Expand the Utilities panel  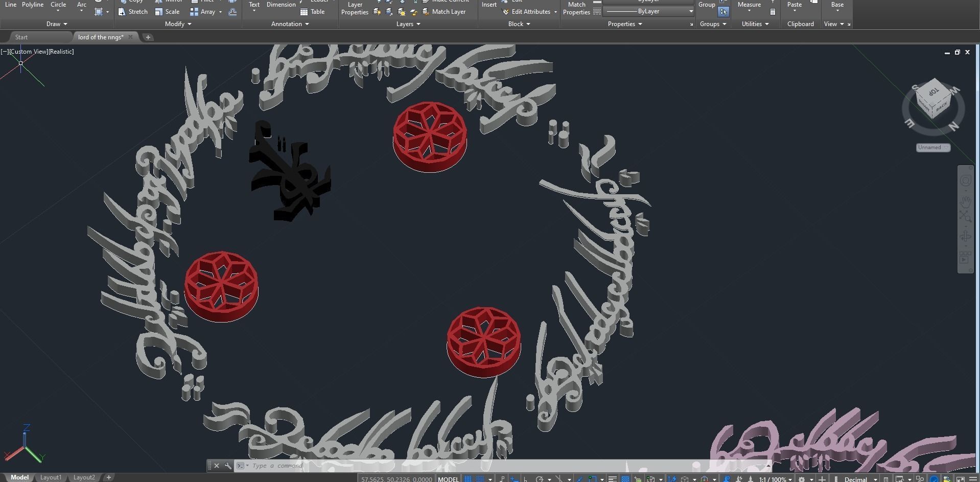click(x=755, y=24)
